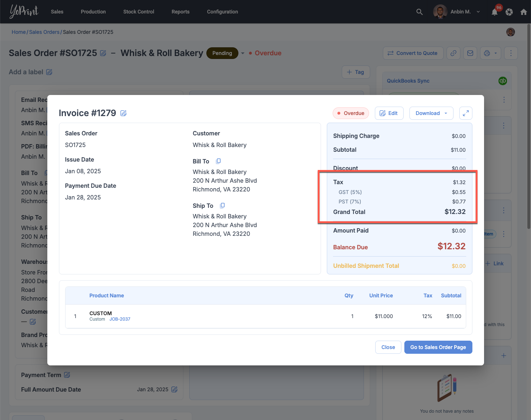The height and width of the screenshot is (420, 531).
Task: Click the invoice Edit button
Action: pos(389,113)
